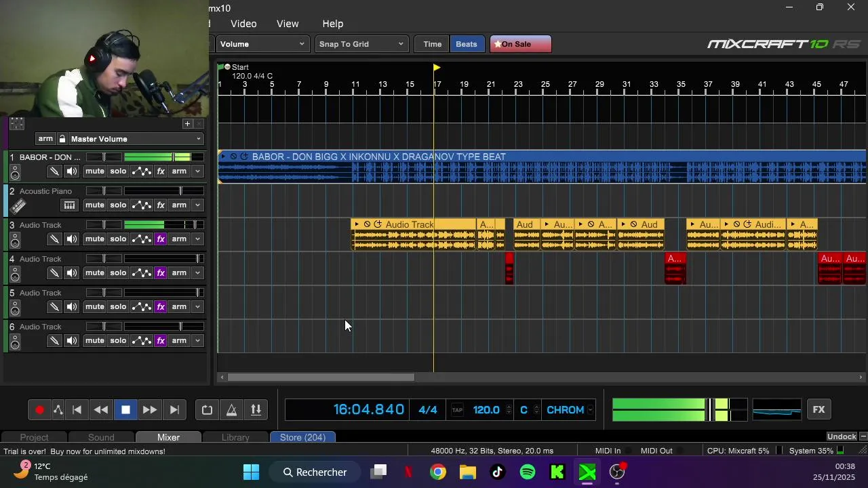Image resolution: width=868 pixels, height=488 pixels.
Task: Open fx on Audio Track 6
Action: pyautogui.click(x=161, y=341)
